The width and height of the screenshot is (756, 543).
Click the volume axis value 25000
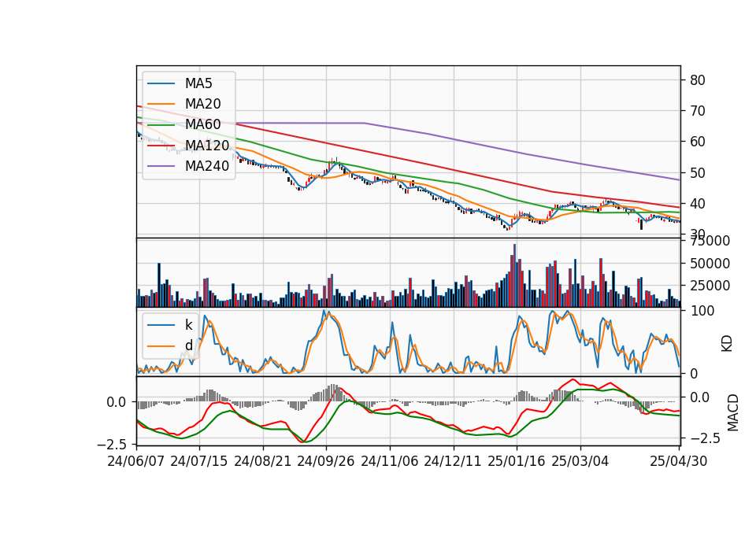click(710, 286)
